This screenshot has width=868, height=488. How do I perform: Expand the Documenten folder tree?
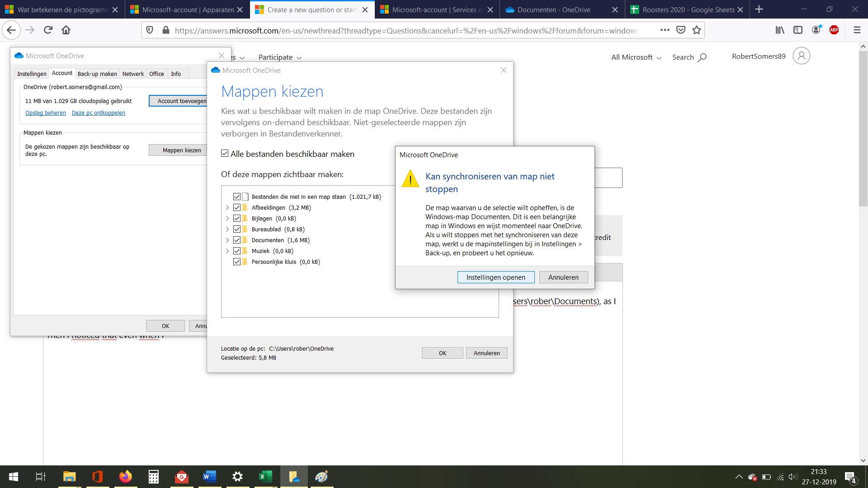pyautogui.click(x=227, y=240)
